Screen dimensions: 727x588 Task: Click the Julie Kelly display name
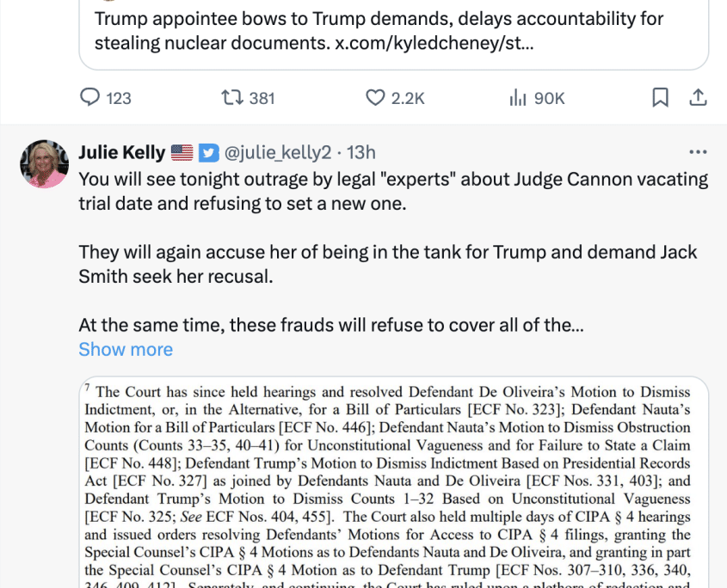click(x=122, y=152)
